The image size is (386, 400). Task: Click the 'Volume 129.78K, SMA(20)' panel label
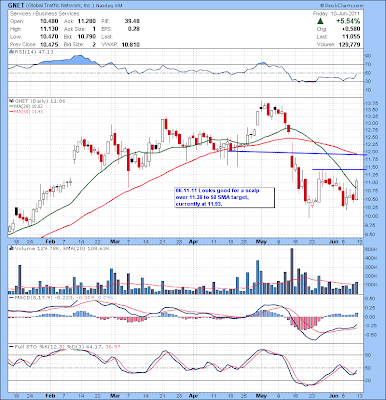tap(47, 248)
